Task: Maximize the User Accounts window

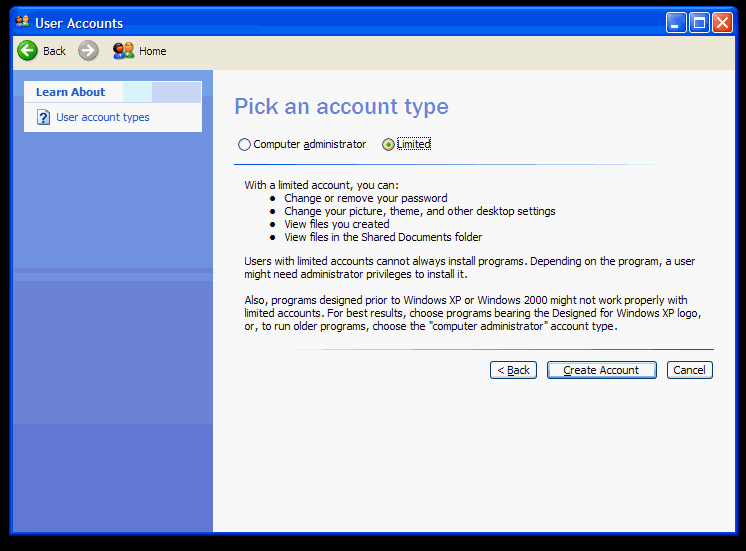Action: click(699, 22)
